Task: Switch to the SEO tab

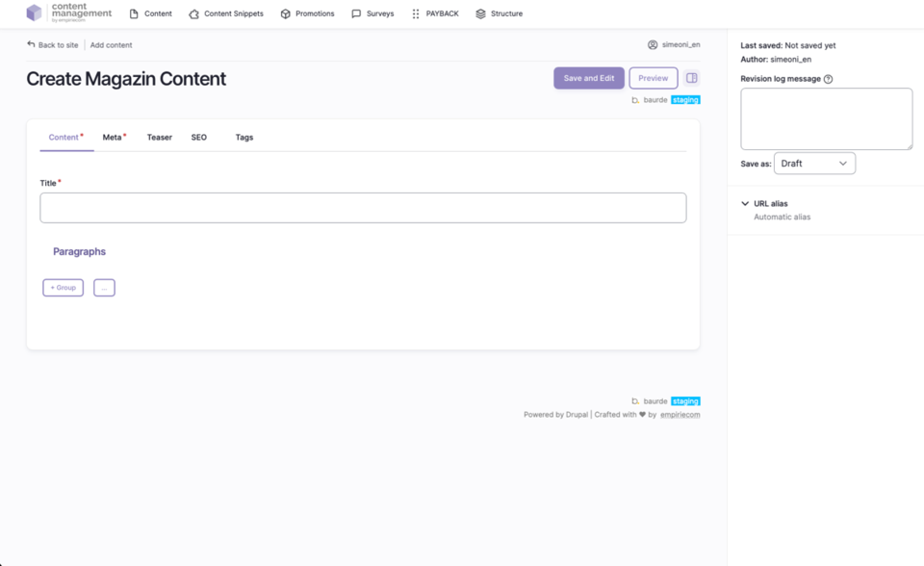Action: (198, 137)
